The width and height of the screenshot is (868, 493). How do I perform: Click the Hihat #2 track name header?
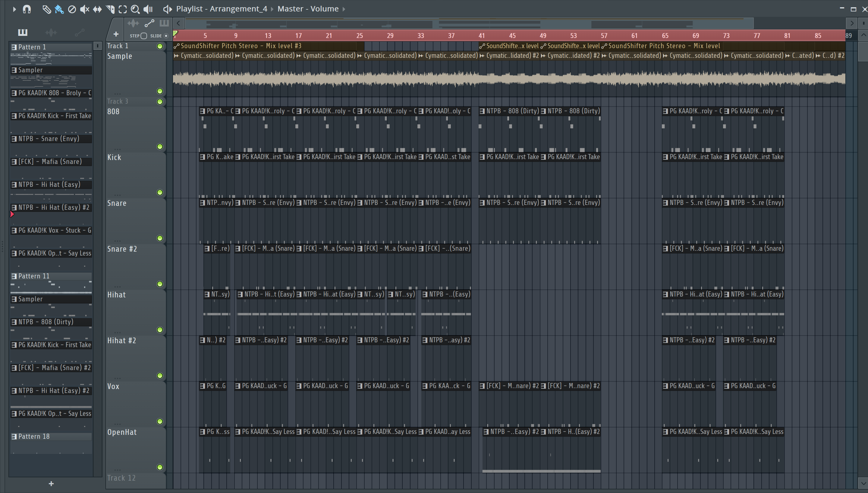pos(121,340)
